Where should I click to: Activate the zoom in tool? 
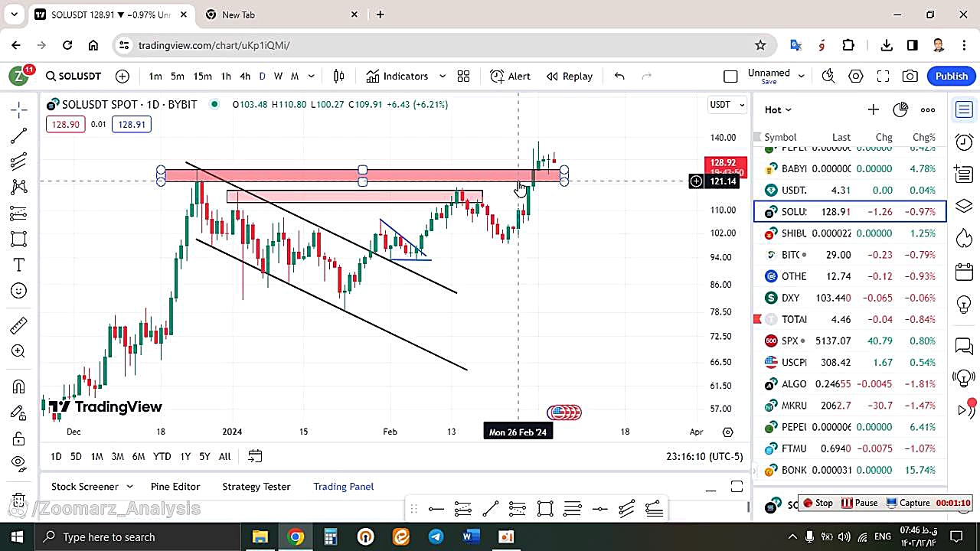[19, 351]
